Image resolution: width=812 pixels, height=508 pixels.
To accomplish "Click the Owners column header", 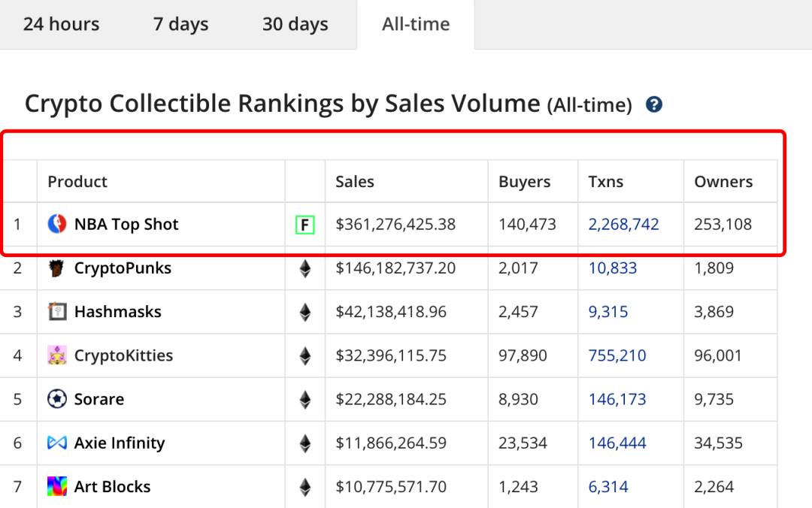I will pyautogui.click(x=723, y=182).
